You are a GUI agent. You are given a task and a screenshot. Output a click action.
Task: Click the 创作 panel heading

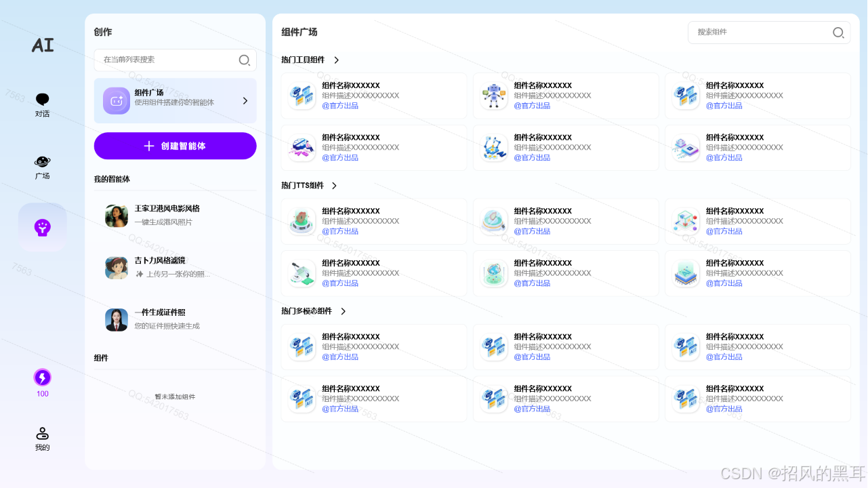(x=103, y=33)
